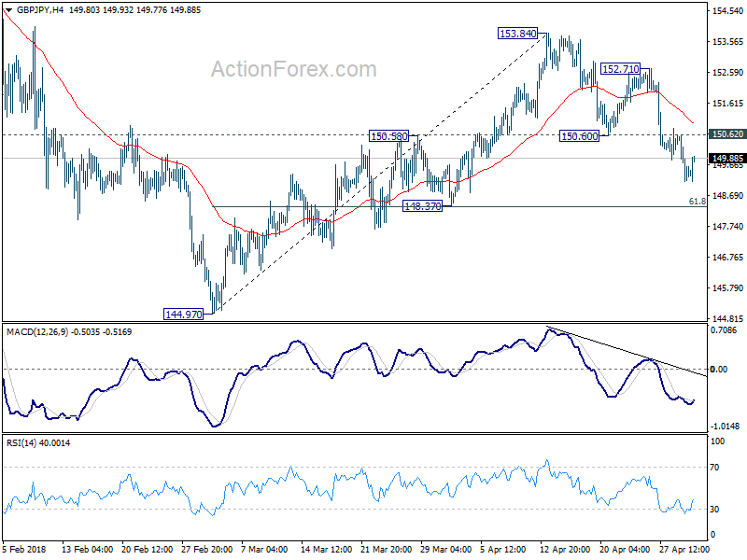747x560 pixels.
Task: Select the 20 Feb 12:00 time label
Action: (x=148, y=549)
